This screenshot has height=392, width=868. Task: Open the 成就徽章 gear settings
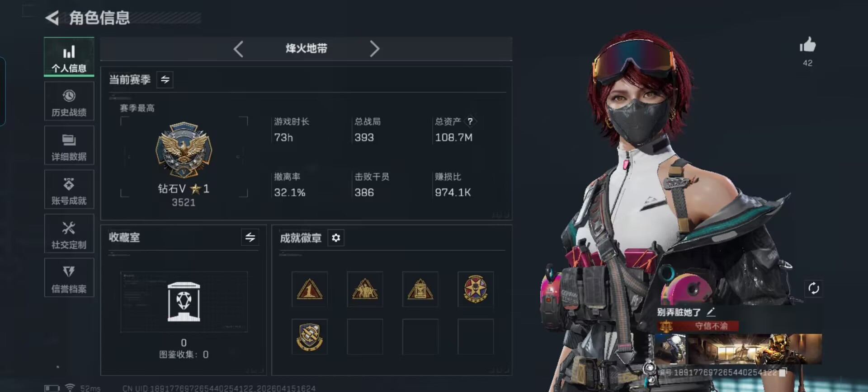tap(336, 238)
